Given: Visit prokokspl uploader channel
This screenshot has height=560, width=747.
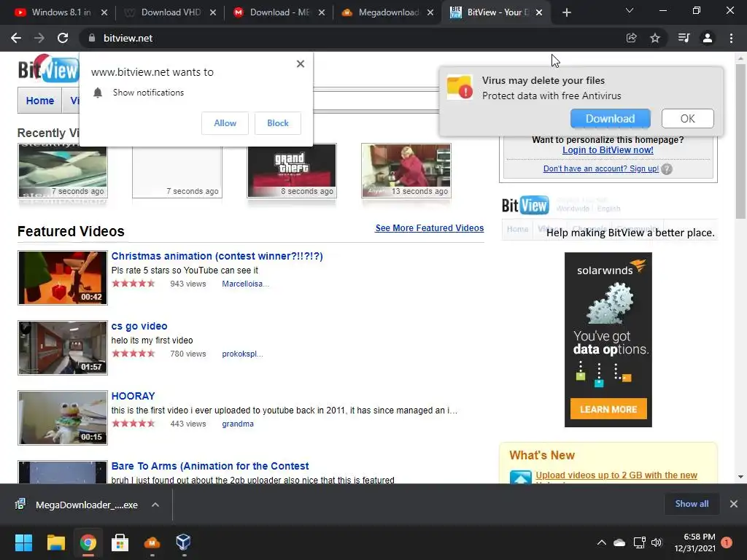Looking at the screenshot, I should (x=242, y=354).
